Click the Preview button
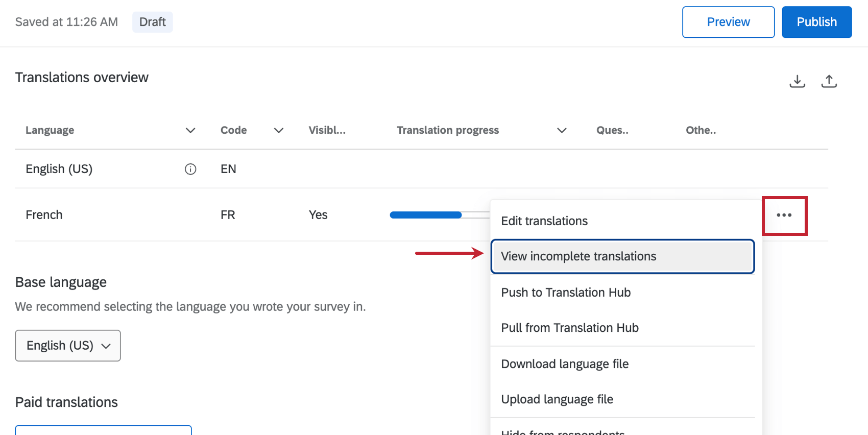This screenshot has width=868, height=435. point(728,22)
